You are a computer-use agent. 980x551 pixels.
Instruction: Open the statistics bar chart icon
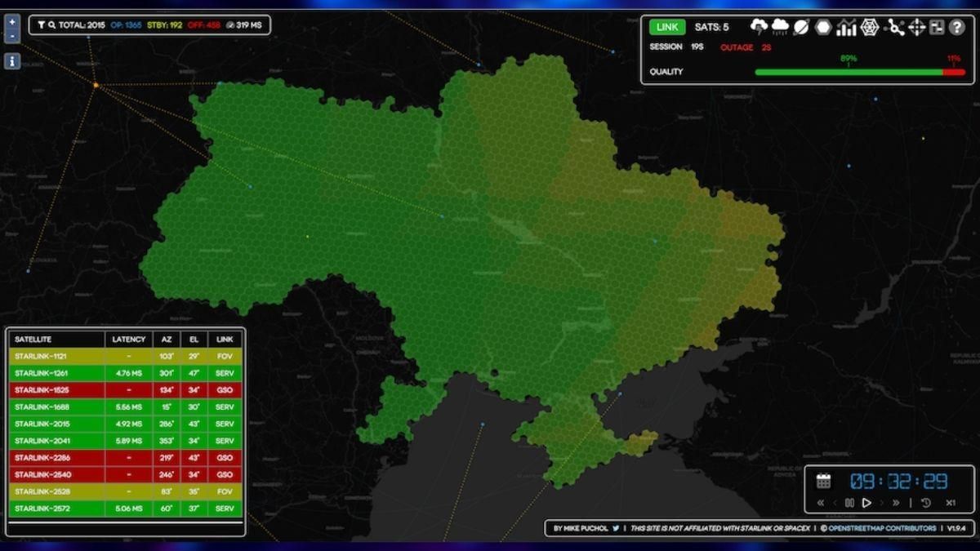point(845,27)
